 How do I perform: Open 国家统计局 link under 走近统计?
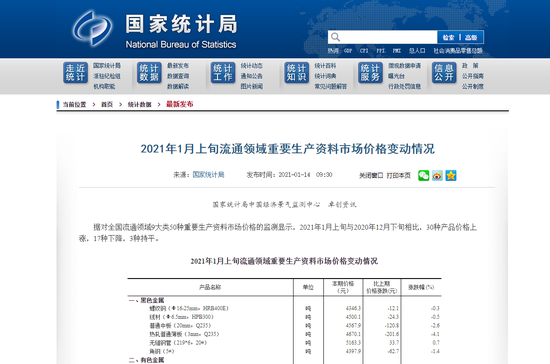(107, 66)
